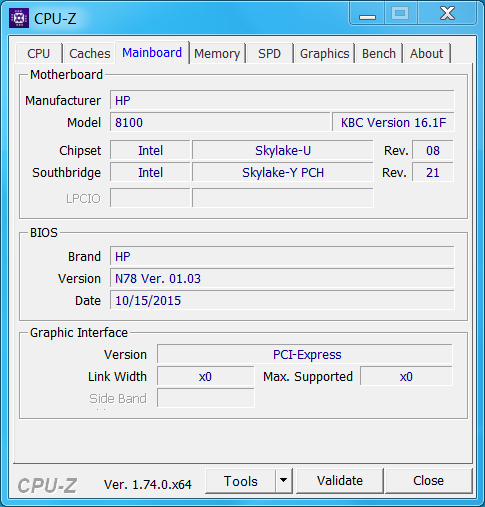Image resolution: width=485 pixels, height=507 pixels.
Task: Show the Graphics tab
Action: pos(324,53)
